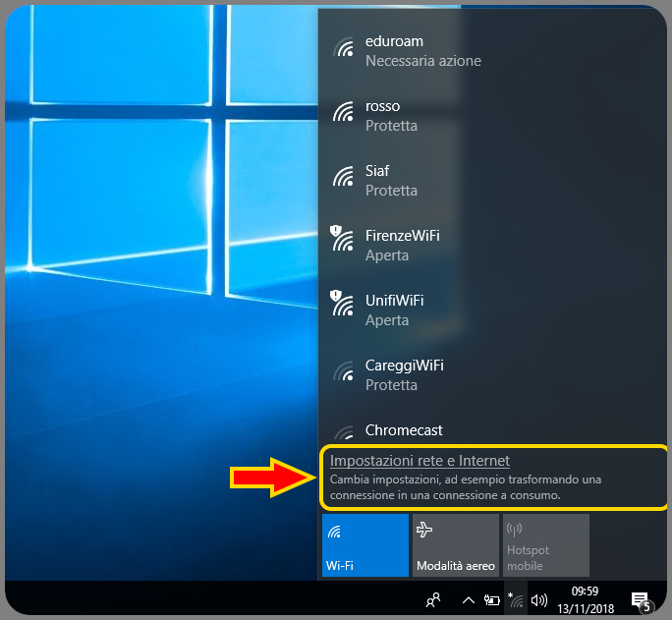The height and width of the screenshot is (620, 672).
Task: Open the Action Center notifications icon
Action: coord(642,601)
